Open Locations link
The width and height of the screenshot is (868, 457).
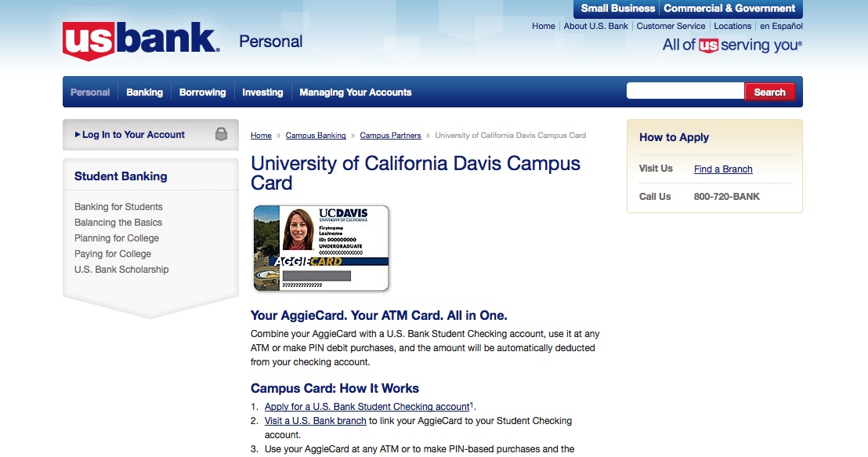click(x=732, y=26)
